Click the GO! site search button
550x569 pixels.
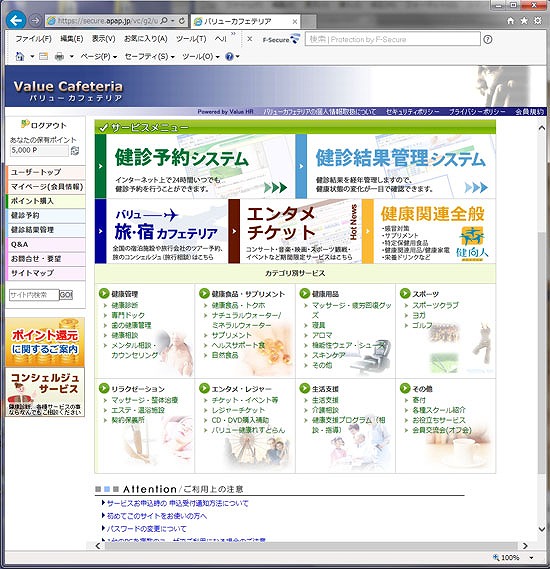tap(66, 295)
